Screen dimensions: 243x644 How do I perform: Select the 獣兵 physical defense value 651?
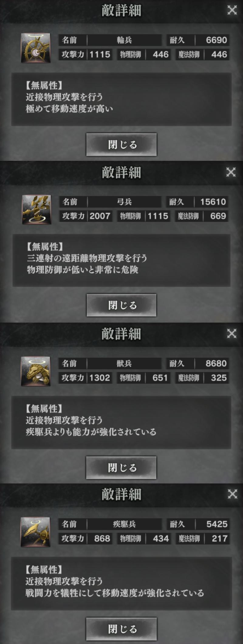pyautogui.click(x=160, y=378)
